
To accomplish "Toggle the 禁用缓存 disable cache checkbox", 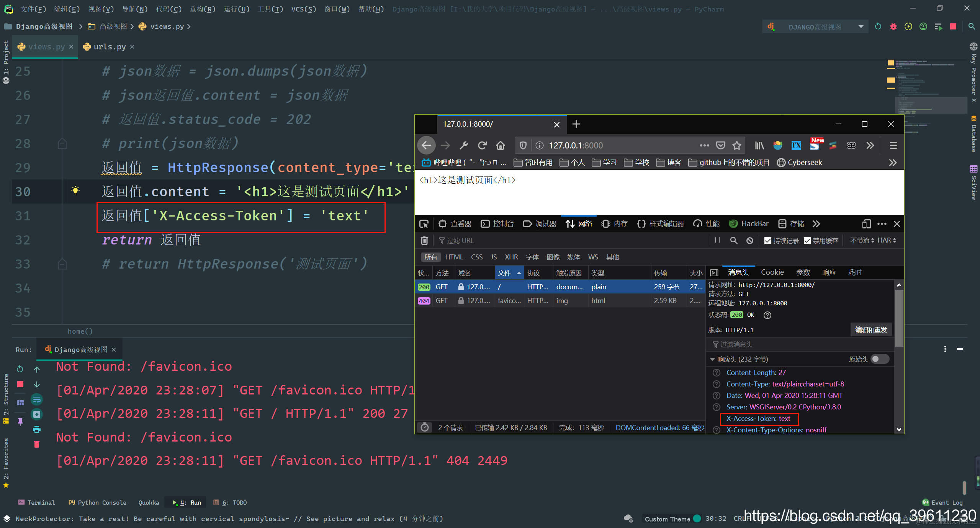I will (x=807, y=241).
